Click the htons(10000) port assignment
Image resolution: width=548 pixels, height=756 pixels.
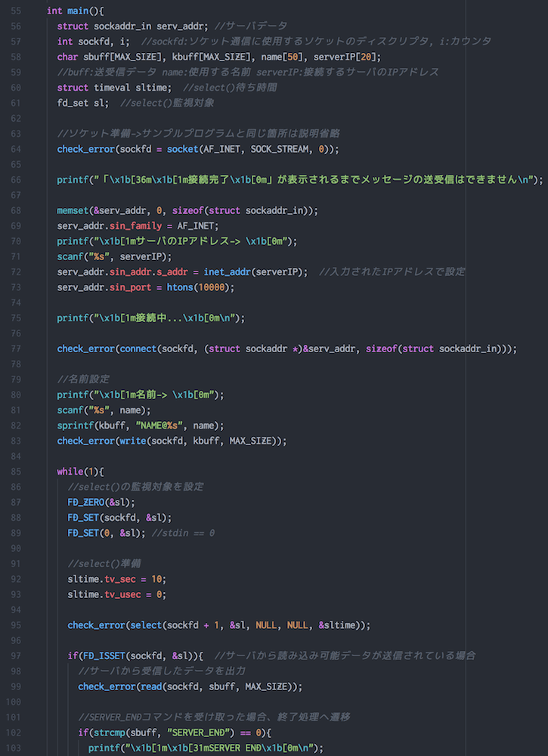tap(146, 287)
